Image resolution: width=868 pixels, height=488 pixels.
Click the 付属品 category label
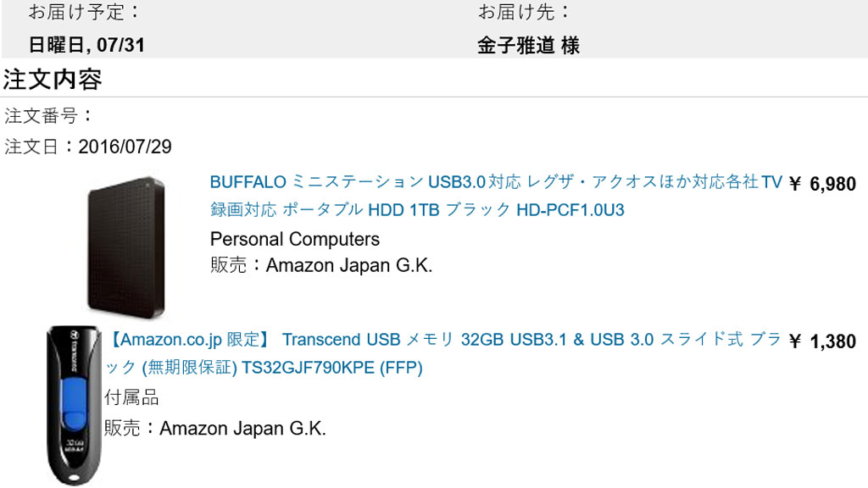131,398
